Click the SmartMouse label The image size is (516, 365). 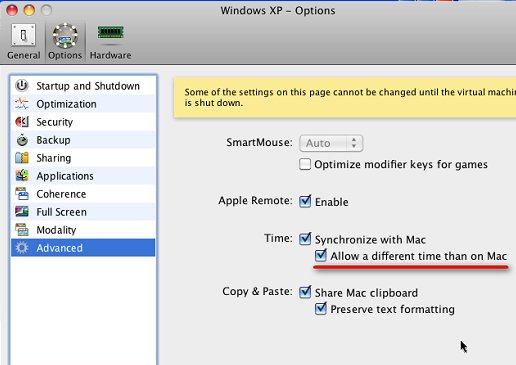click(259, 142)
